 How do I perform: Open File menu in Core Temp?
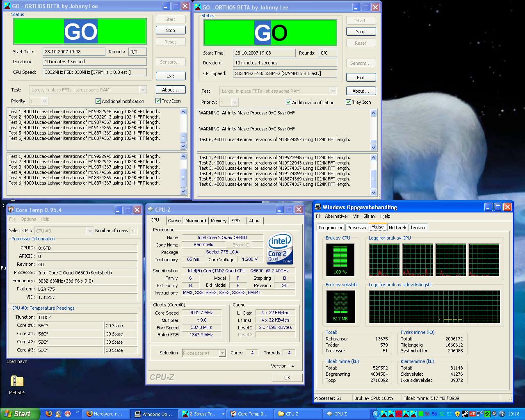point(12,219)
